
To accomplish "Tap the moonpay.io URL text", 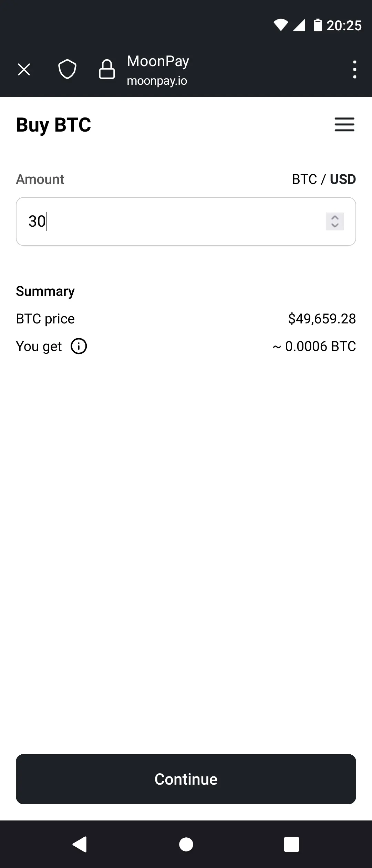I will coord(157,81).
